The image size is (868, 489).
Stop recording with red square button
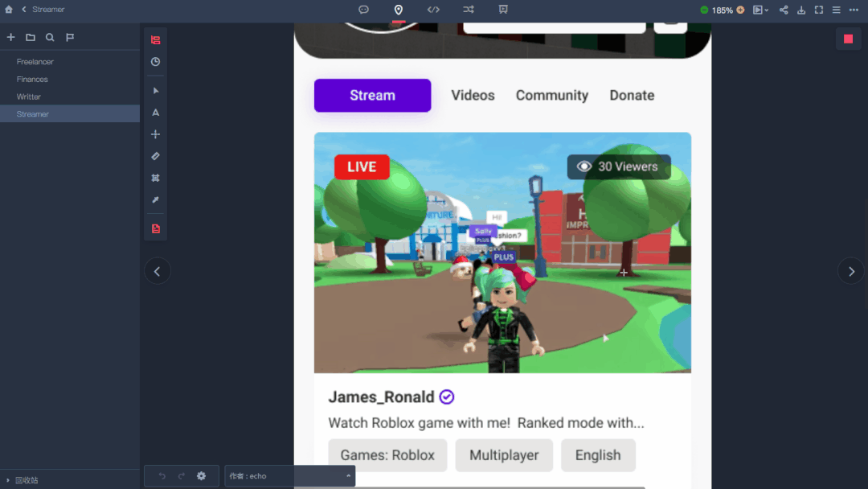(x=848, y=39)
